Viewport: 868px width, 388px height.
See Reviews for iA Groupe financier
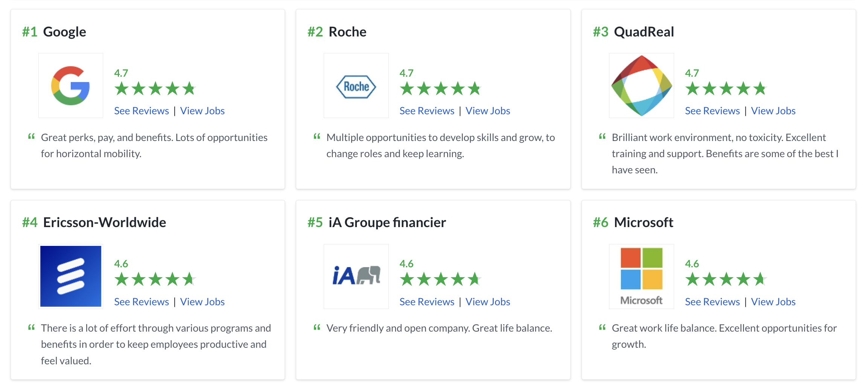point(427,302)
